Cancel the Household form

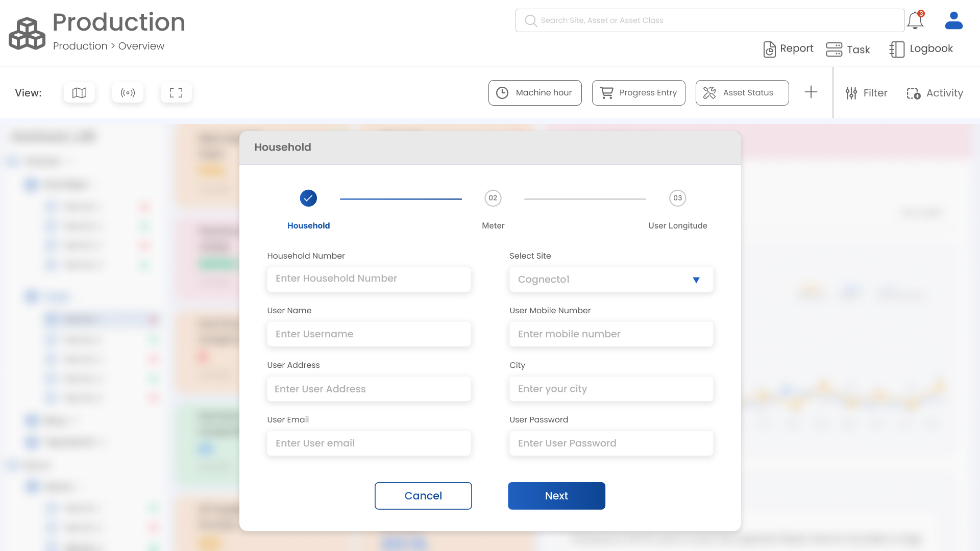pos(423,496)
